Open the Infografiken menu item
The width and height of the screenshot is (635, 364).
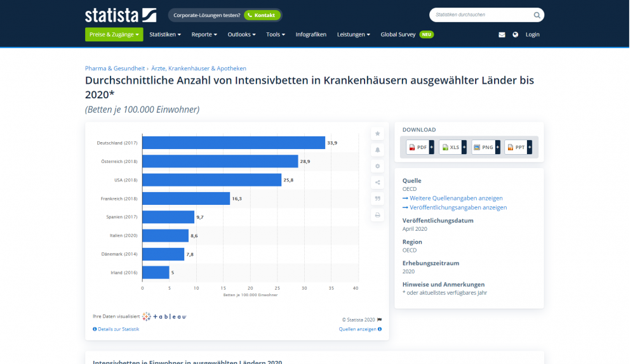(x=311, y=34)
